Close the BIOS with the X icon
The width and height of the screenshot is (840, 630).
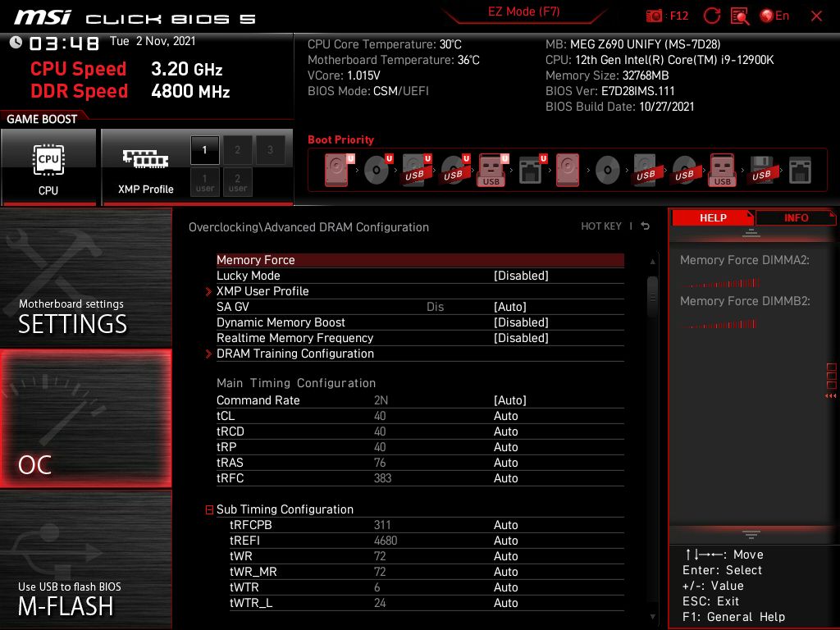click(816, 16)
